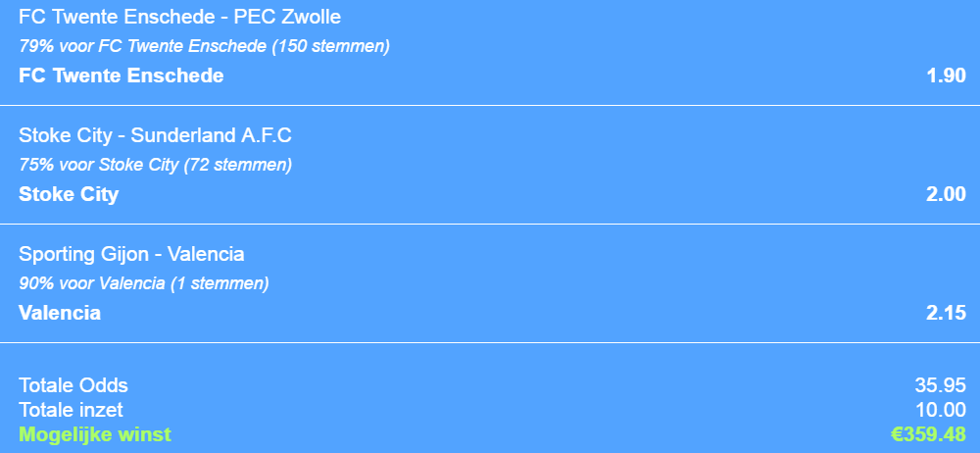The height and width of the screenshot is (453, 980).
Task: Click the 90% voor Valencia vote text
Action: (143, 283)
